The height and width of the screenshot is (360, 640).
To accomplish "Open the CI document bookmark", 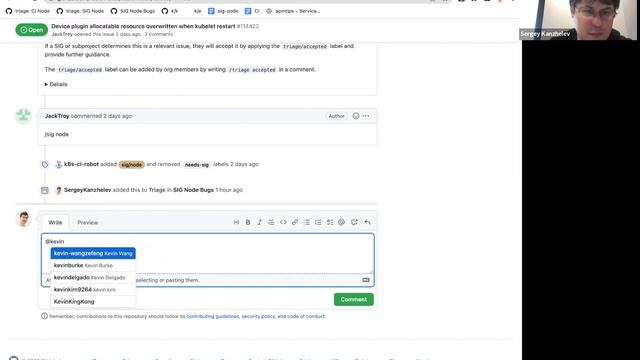I will [x=252, y=11].
